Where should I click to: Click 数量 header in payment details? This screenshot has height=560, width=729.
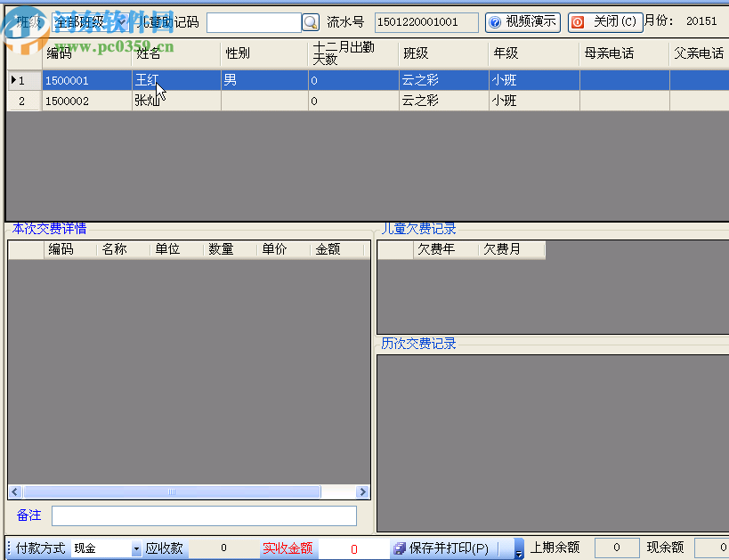(231, 250)
